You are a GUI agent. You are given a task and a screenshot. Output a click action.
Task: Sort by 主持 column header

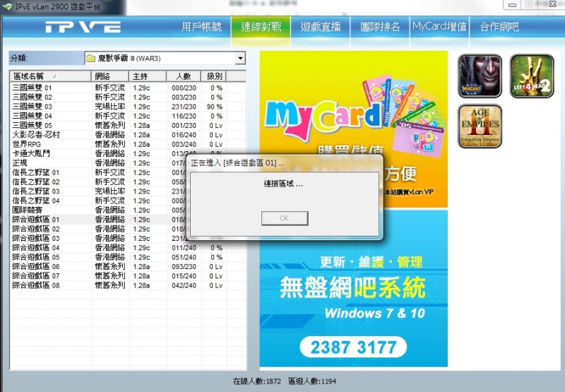tap(148, 76)
